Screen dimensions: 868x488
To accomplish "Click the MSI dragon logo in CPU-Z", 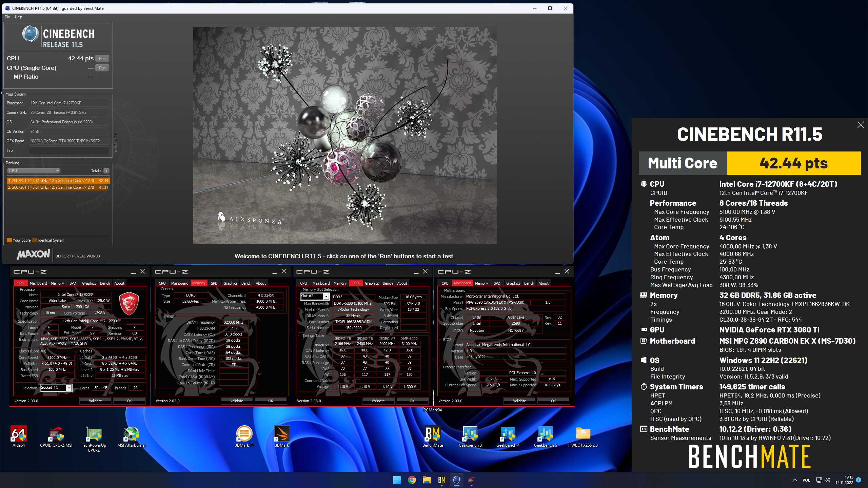I will click(x=129, y=303).
